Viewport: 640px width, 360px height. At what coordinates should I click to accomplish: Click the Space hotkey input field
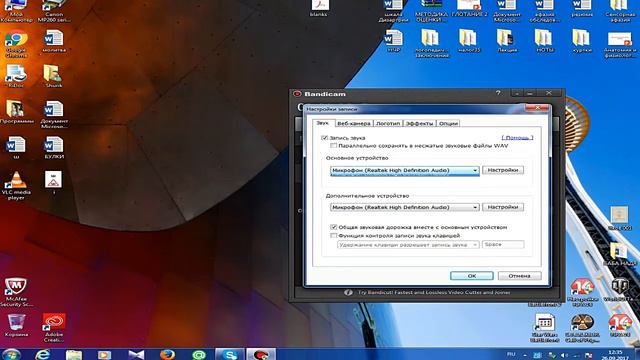pos(503,244)
